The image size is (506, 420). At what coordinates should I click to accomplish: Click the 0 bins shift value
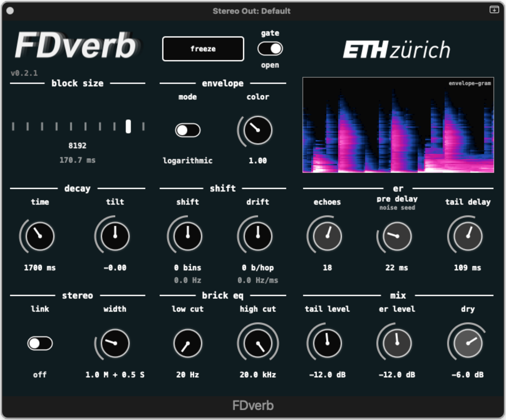tap(188, 267)
